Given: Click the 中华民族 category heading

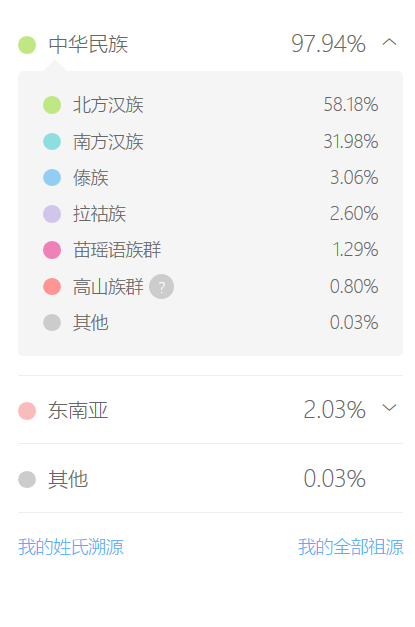Looking at the screenshot, I should [88, 44].
